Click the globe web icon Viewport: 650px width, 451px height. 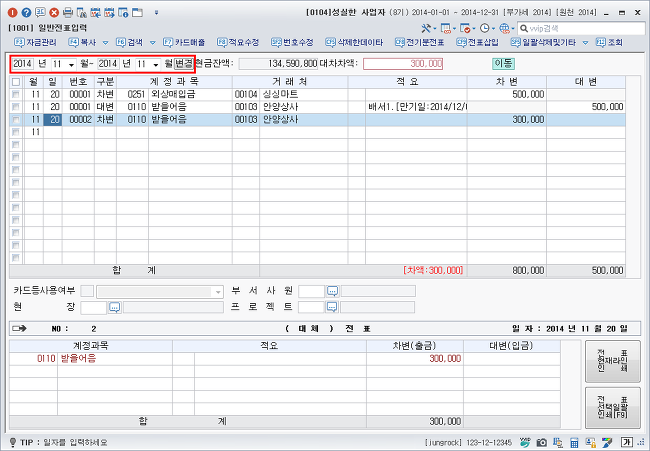[x=504, y=28]
